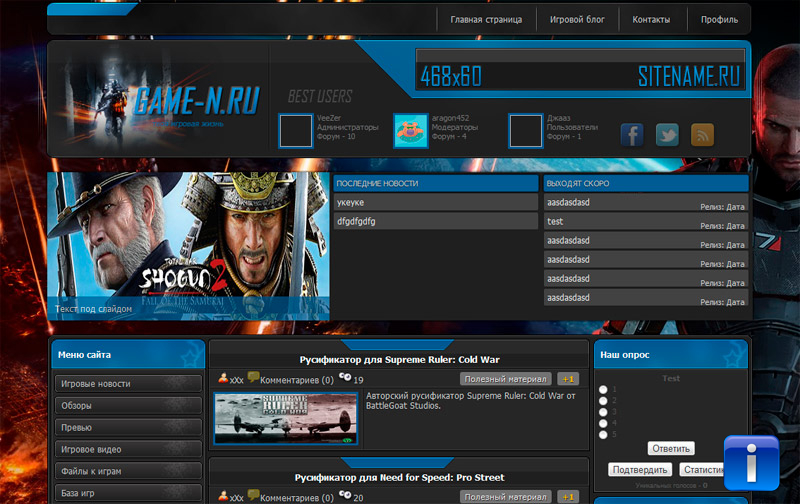
Task: Open База игр in site menu
Action: [x=128, y=493]
